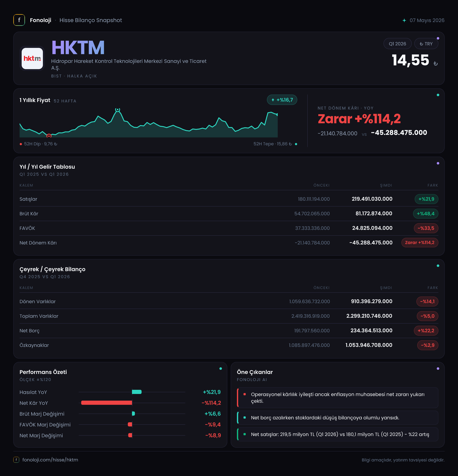Viewport: 458px width, 476px height.
Task: Click the FAVÖK Marj Değişimi performance bar
Action: coord(130,425)
